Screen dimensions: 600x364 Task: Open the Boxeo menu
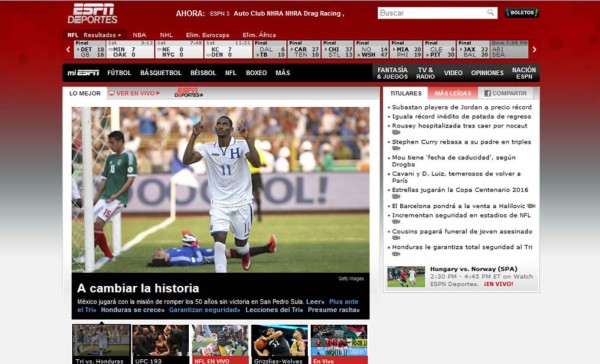coord(256,73)
